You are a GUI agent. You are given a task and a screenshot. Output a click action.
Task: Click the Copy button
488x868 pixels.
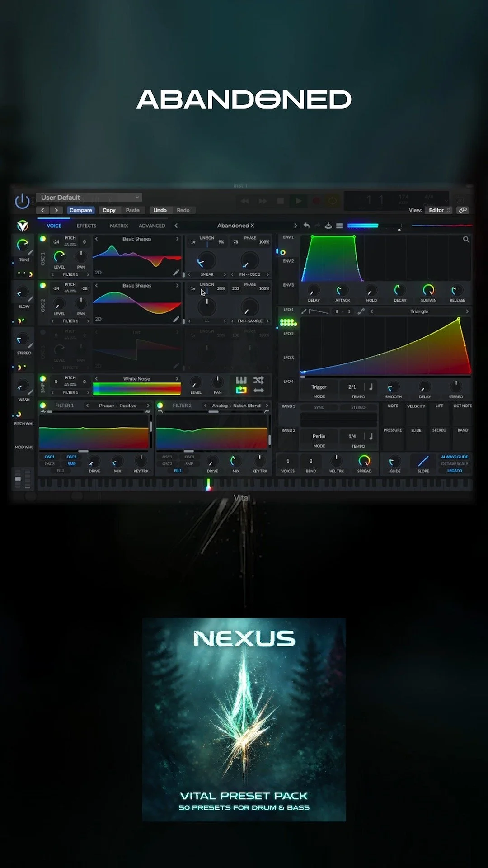tap(109, 210)
